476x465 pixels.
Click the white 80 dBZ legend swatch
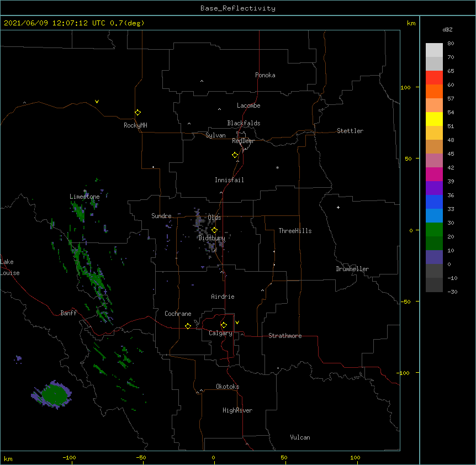click(x=434, y=50)
